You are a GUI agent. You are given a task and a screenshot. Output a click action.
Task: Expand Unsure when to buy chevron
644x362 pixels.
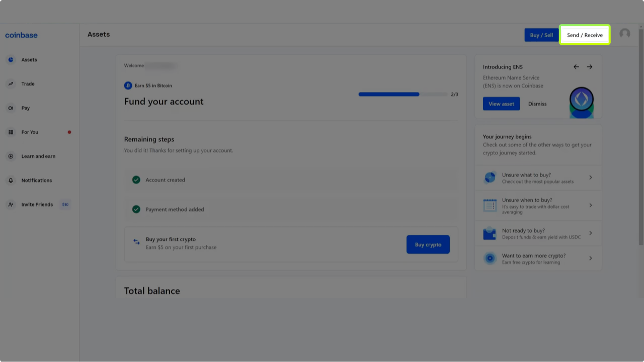(591, 205)
